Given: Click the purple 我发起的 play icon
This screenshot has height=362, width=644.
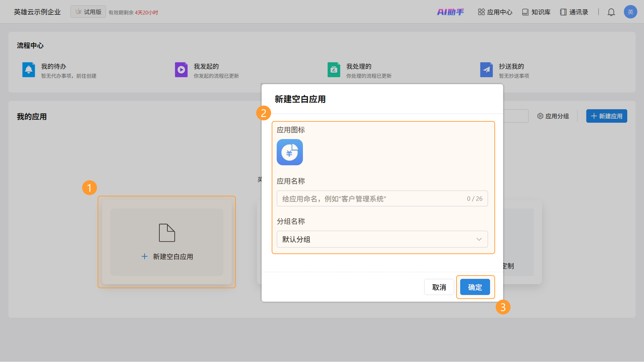Looking at the screenshot, I should [181, 70].
